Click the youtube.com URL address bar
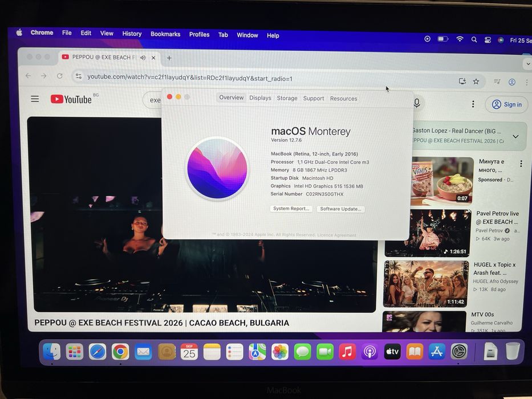Viewport: 532px width, 399px height. pyautogui.click(x=190, y=78)
